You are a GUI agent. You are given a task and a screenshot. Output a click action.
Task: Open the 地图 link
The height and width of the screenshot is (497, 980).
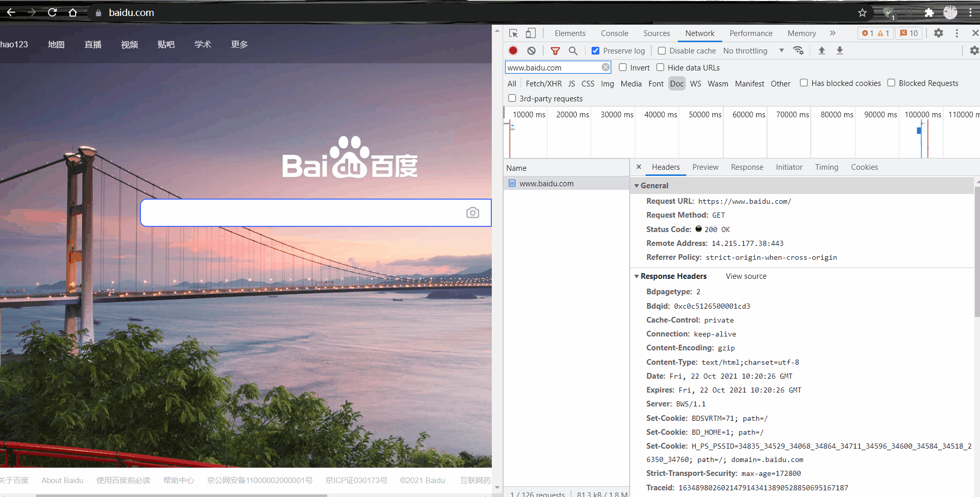56,44
